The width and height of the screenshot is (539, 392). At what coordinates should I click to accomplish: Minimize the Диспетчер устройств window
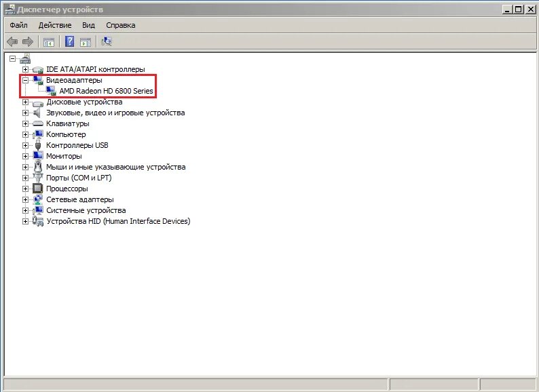pos(507,9)
